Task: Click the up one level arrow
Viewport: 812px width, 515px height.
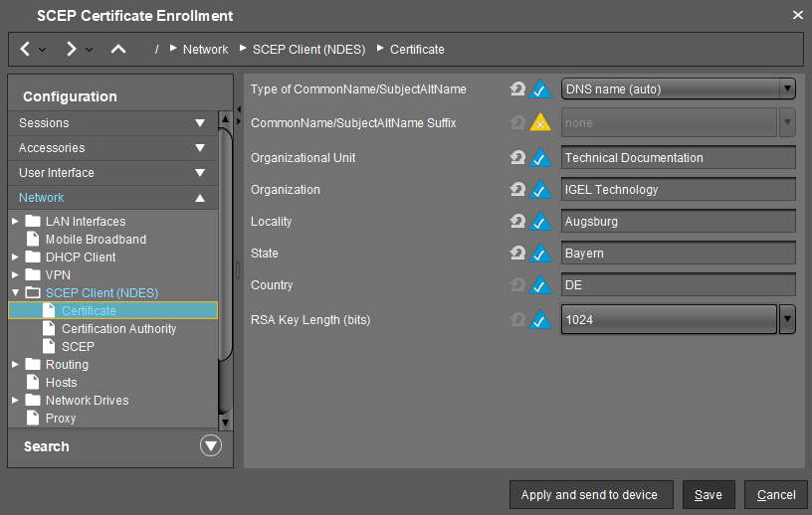Action: [117, 49]
